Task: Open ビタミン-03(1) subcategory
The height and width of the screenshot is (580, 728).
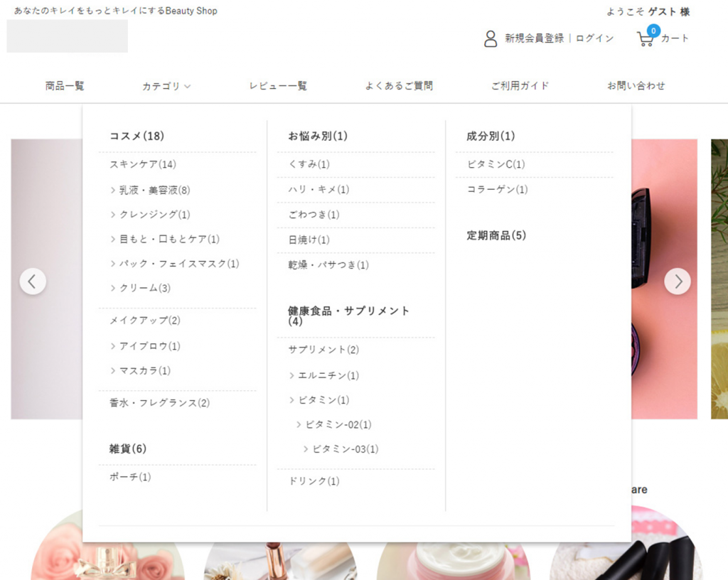Action: coord(346,450)
